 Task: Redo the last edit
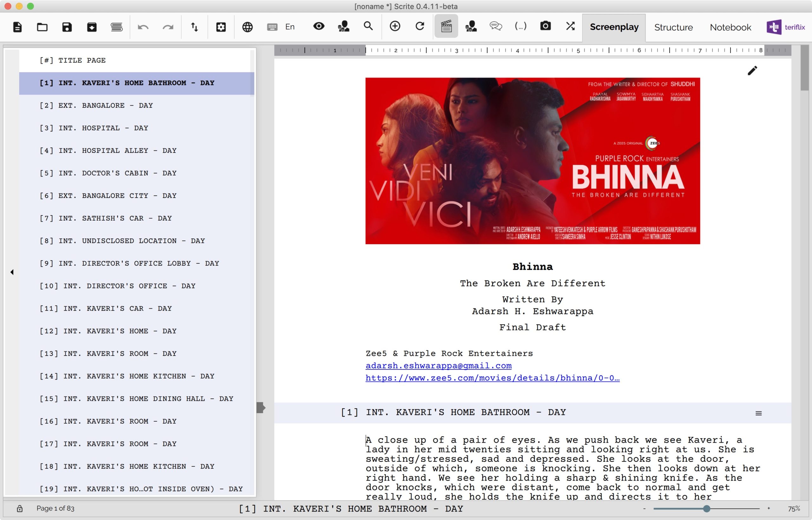168,27
